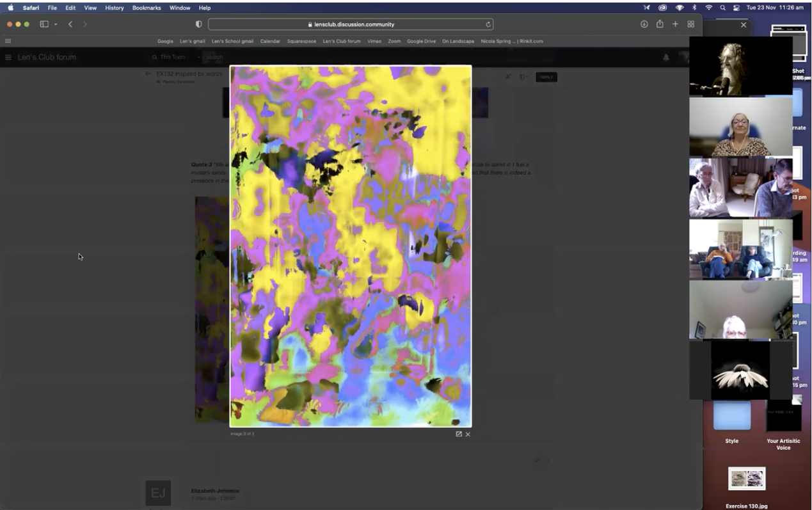
Task: Open the forum hamburger menu icon
Action: pos(8,57)
